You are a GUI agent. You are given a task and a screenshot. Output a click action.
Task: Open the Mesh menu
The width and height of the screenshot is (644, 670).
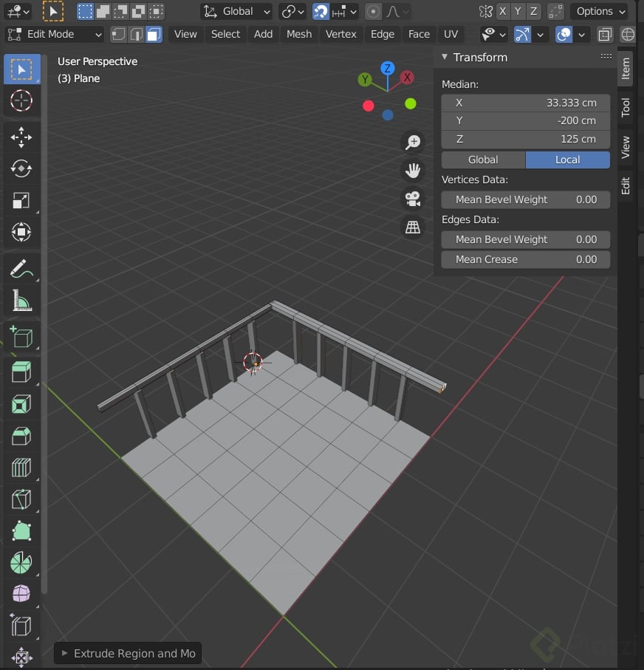click(x=299, y=34)
